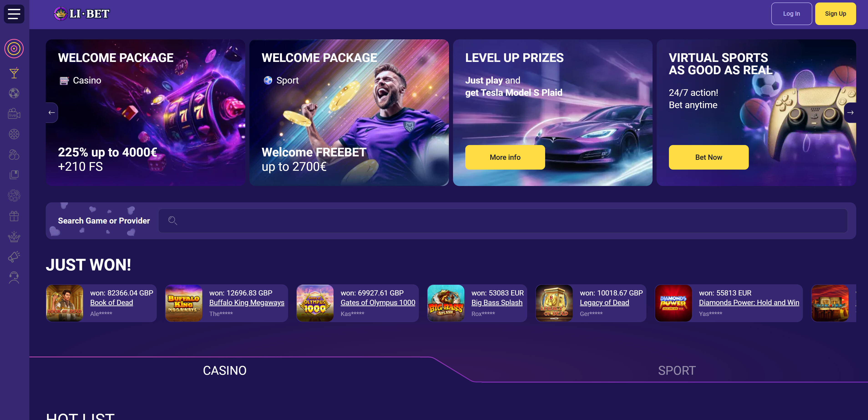
Task: Open the gift box promotions icon
Action: pyautogui.click(x=14, y=216)
